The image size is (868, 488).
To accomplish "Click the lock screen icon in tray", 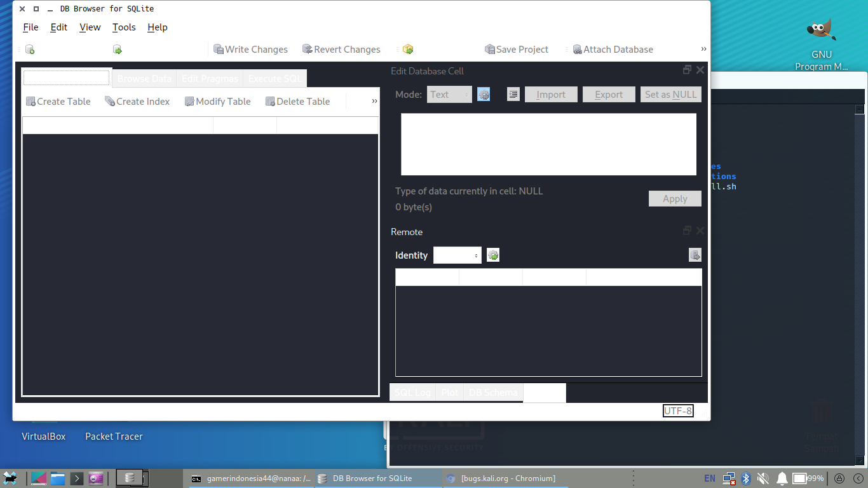I will coord(839,478).
